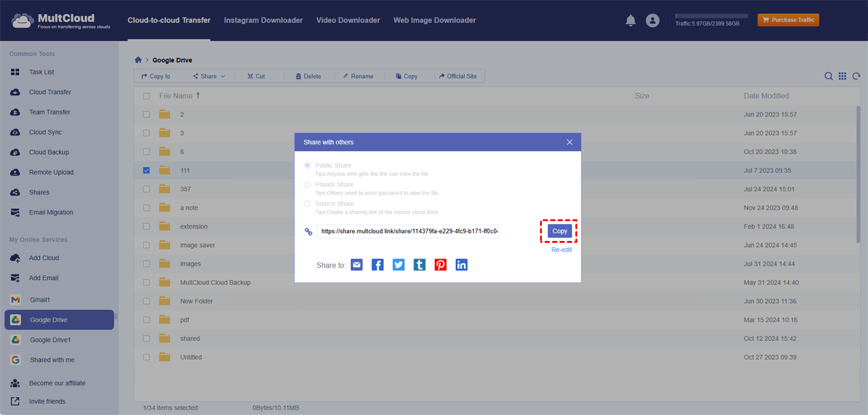868x415 pixels.
Task: Click the Cloud Sync sidebar icon
Action: point(15,132)
